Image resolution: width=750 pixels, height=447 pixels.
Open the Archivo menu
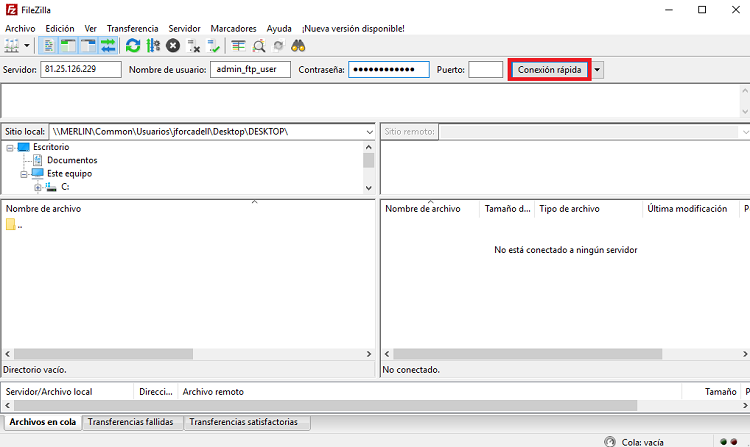pos(20,29)
